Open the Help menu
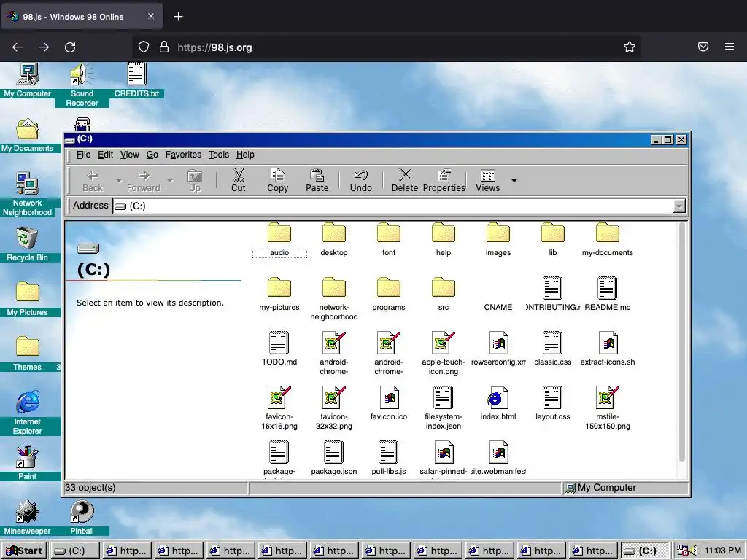Image resolution: width=747 pixels, height=560 pixels. coord(245,155)
